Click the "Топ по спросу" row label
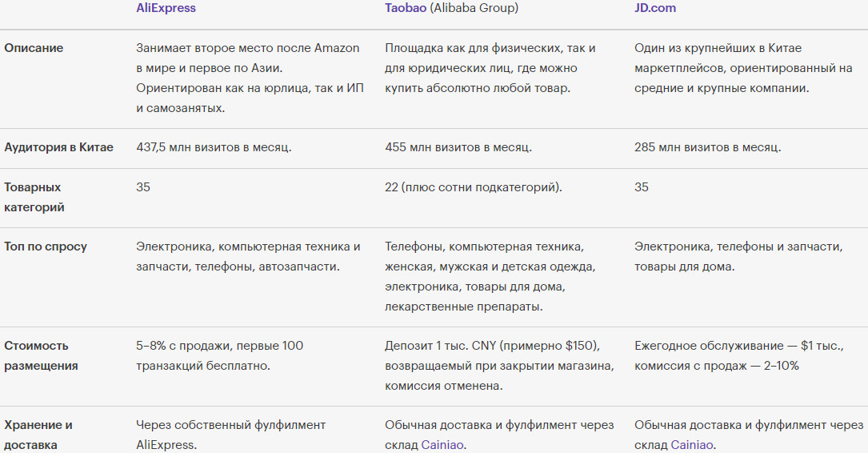 46,247
